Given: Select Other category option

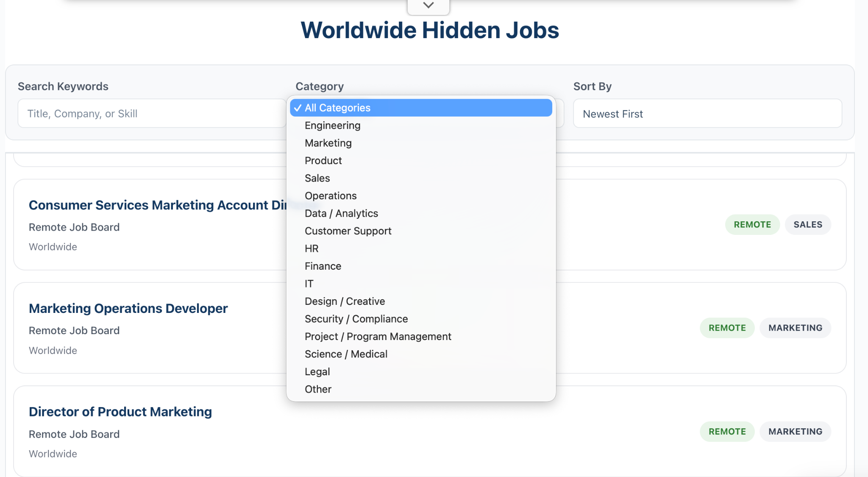Looking at the screenshot, I should [x=421, y=389].
